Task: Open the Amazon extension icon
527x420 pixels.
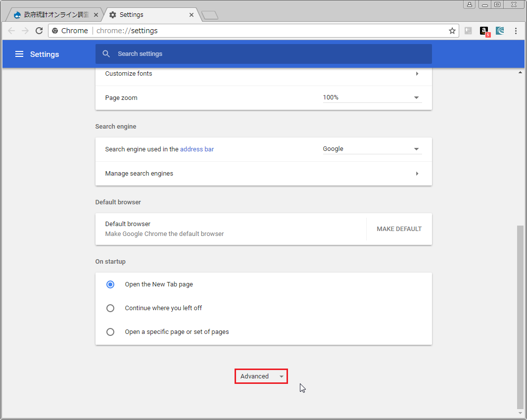Action: pos(484,31)
